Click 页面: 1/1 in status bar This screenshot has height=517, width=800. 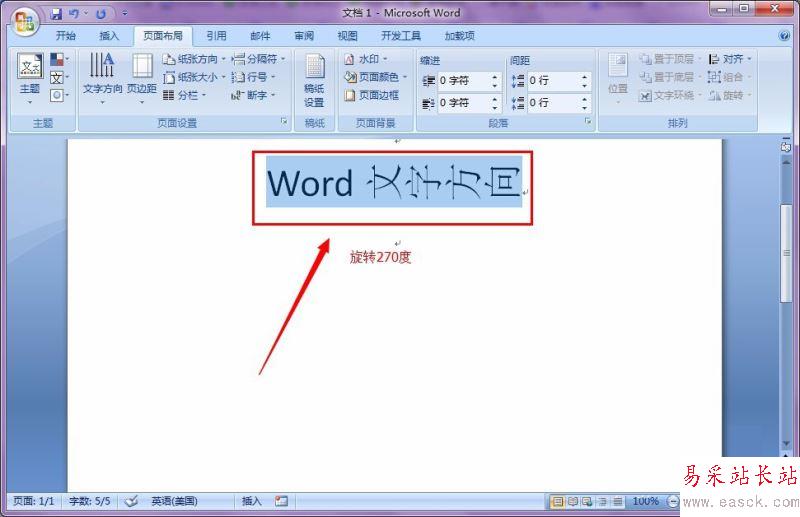pos(33,501)
